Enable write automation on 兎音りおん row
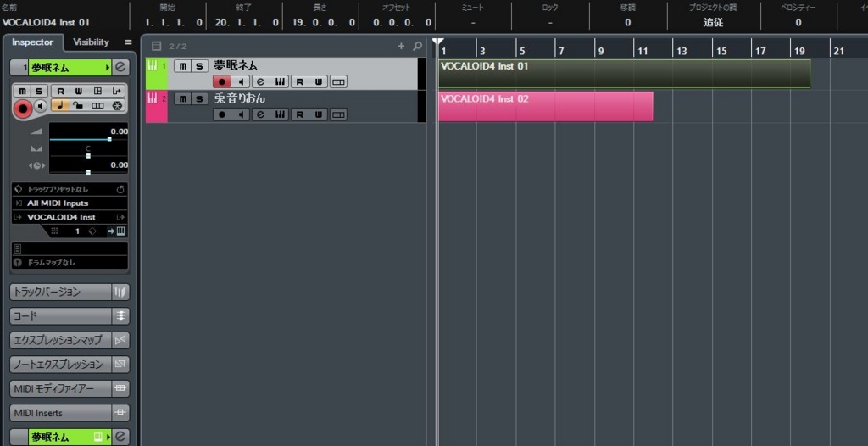Viewport: 868px width, 446px height. tap(319, 114)
